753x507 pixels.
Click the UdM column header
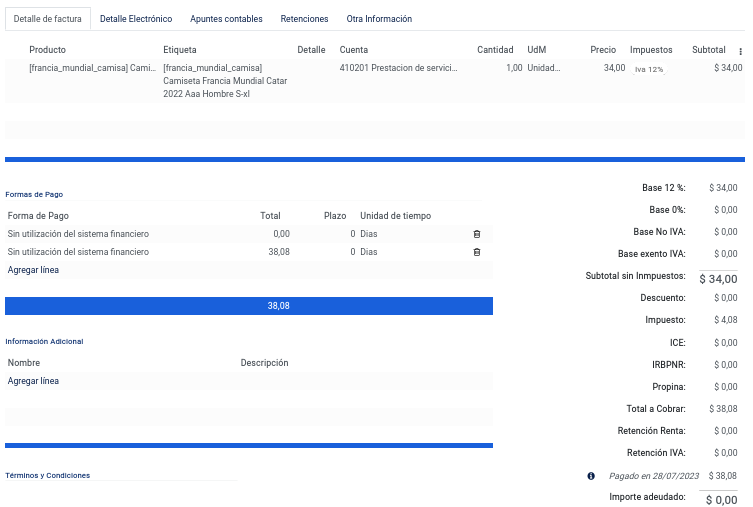(536, 49)
